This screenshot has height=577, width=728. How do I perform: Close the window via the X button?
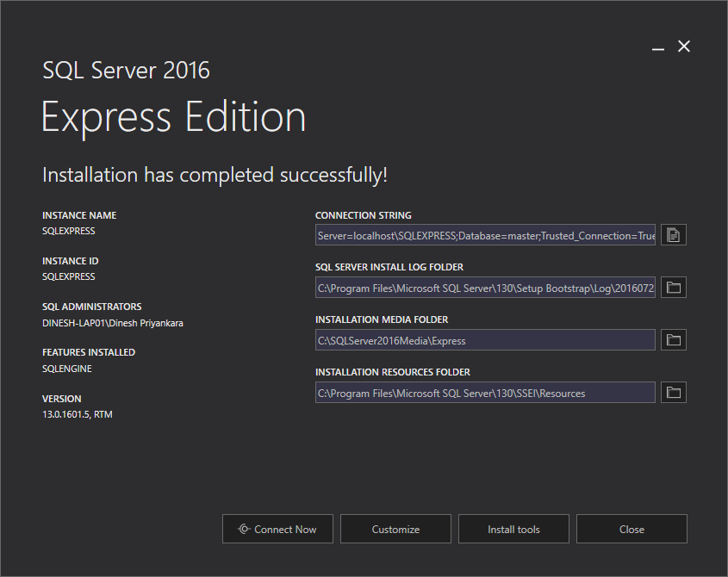[x=684, y=47]
